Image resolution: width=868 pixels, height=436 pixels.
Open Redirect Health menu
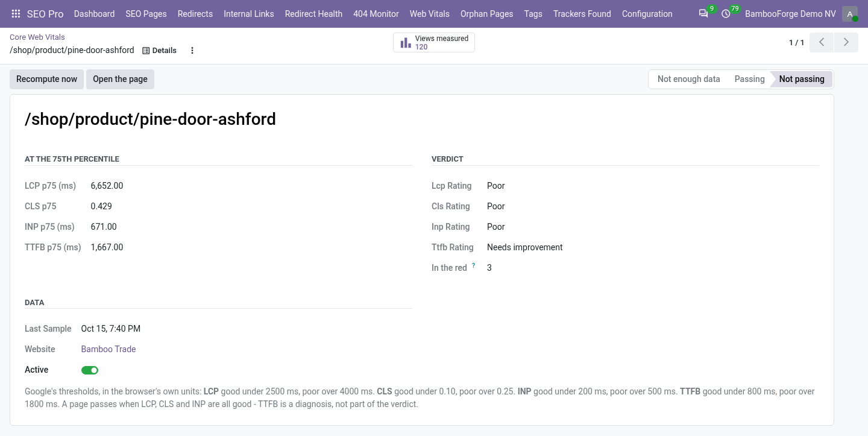click(313, 14)
